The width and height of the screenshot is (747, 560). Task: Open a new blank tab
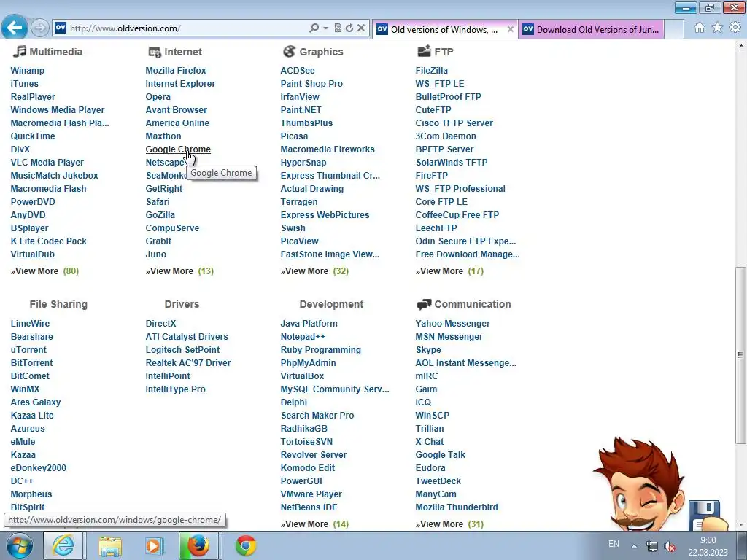click(x=674, y=29)
